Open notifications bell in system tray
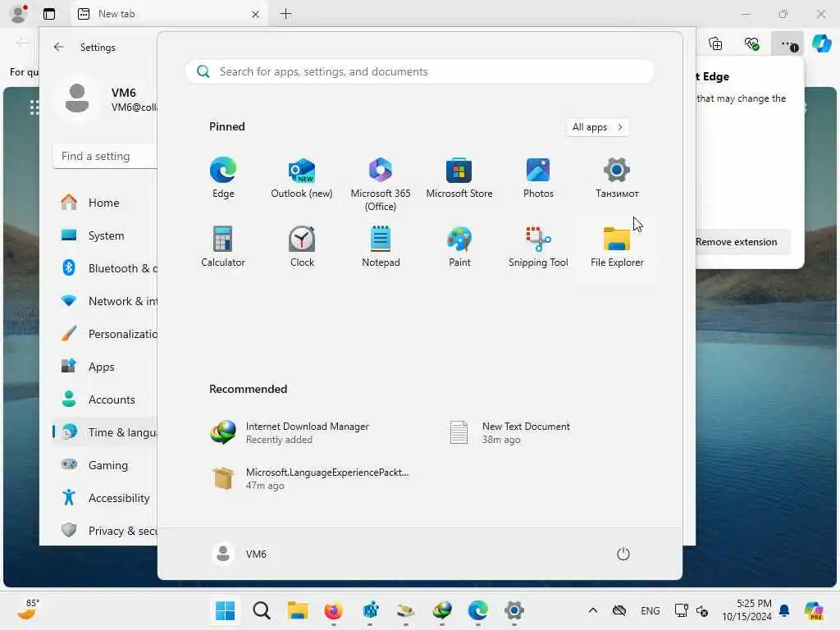 coord(783,610)
